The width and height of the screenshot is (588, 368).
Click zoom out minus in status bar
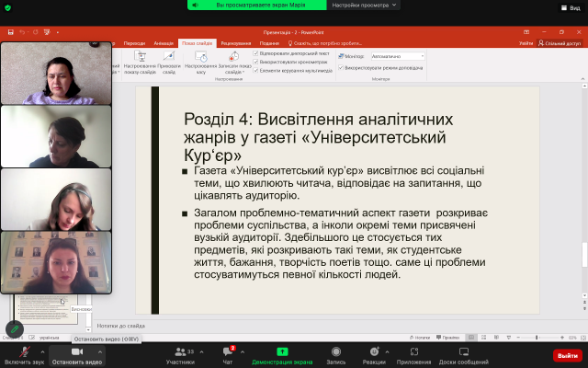pos(518,338)
